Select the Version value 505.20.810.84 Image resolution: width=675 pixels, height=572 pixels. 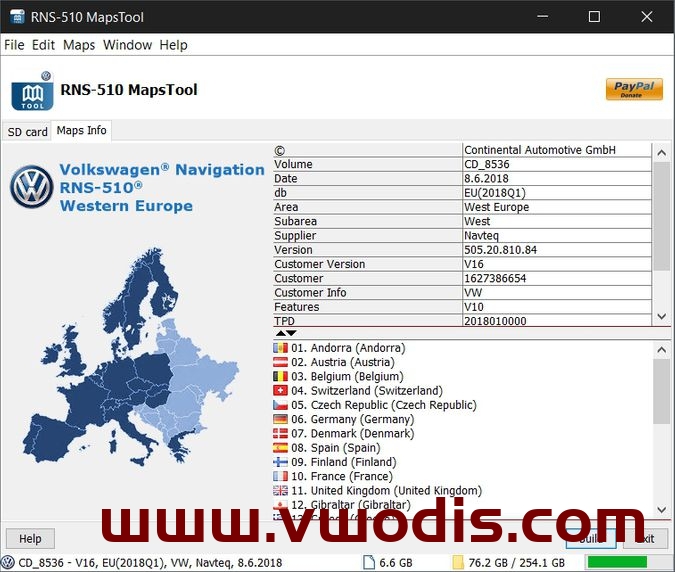[557, 250]
